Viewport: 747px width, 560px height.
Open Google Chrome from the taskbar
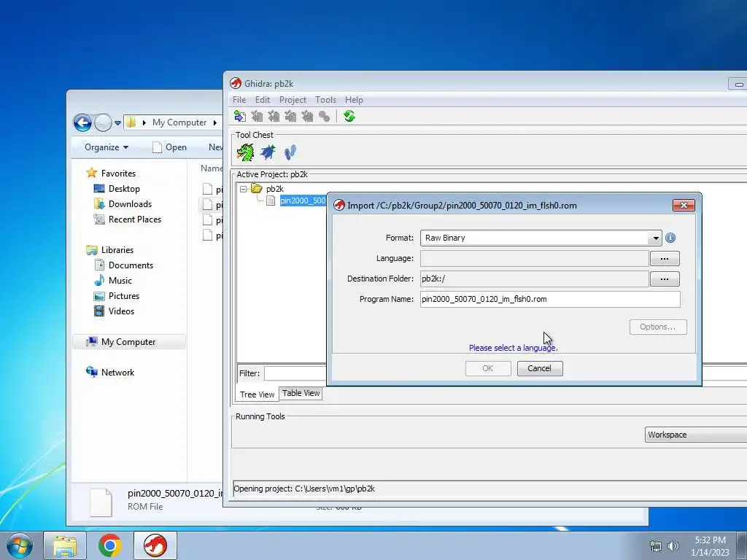pos(110,545)
